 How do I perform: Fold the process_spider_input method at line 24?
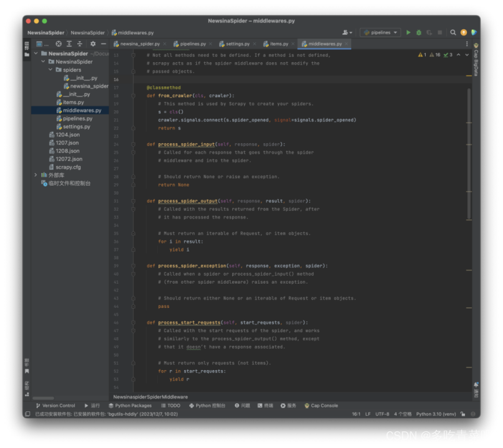tap(133, 144)
